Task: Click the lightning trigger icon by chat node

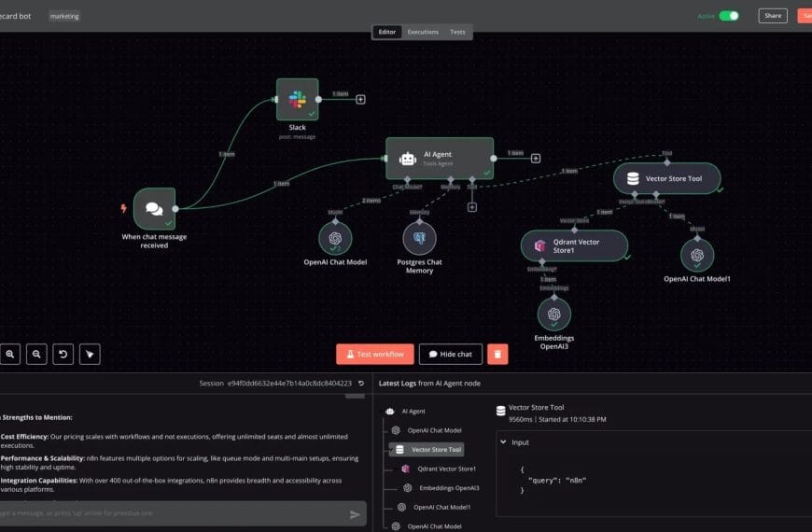Action: (x=124, y=208)
